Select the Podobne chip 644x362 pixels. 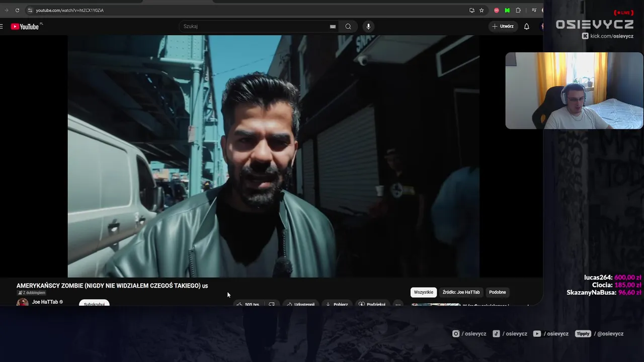click(x=498, y=292)
